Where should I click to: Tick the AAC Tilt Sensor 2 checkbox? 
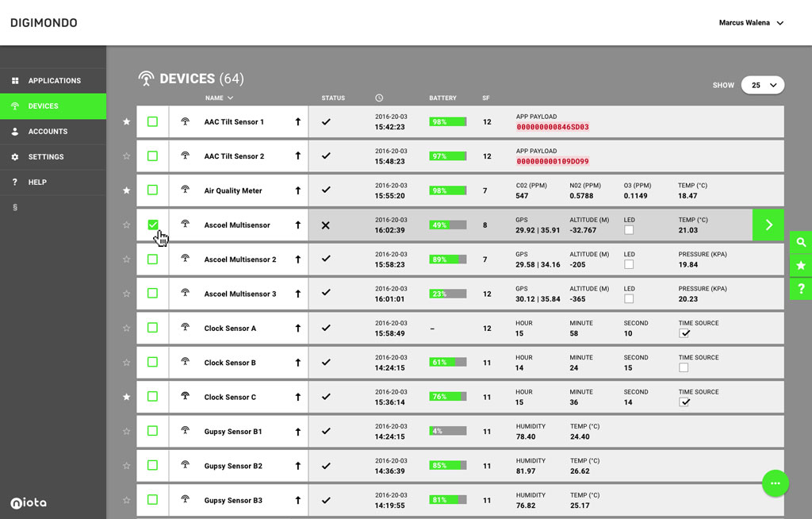point(152,156)
